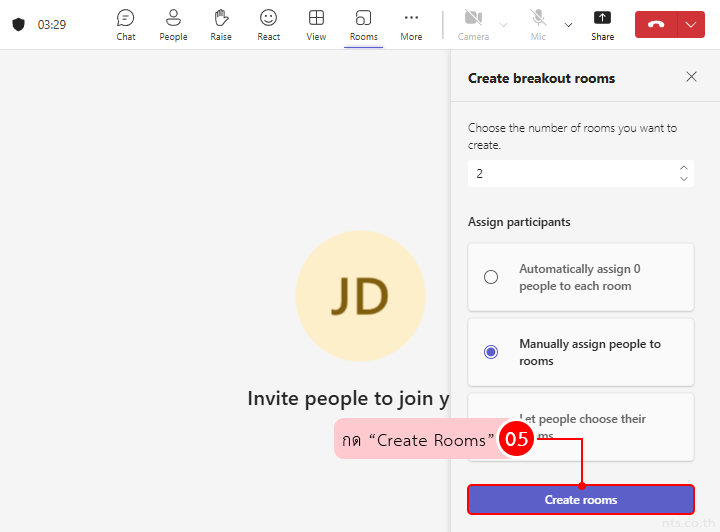Raise your hand in meeting
This screenshot has height=532, width=720.
tap(221, 25)
